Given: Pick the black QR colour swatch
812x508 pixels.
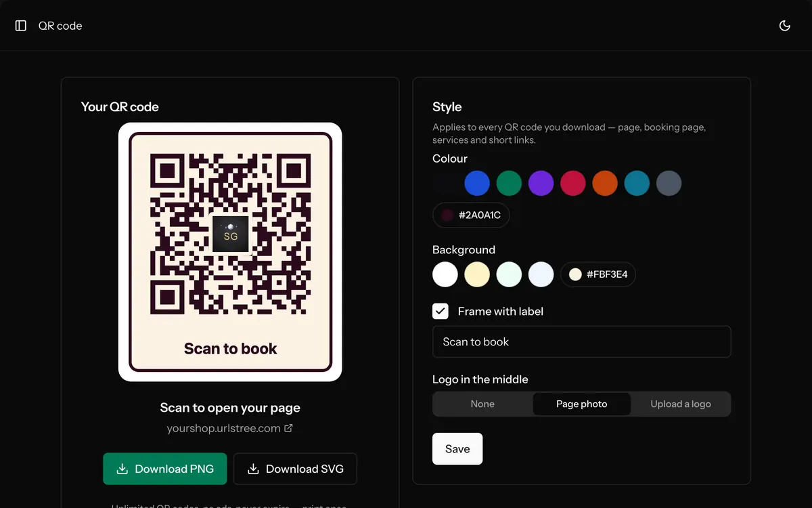Looking at the screenshot, I should [445, 184].
